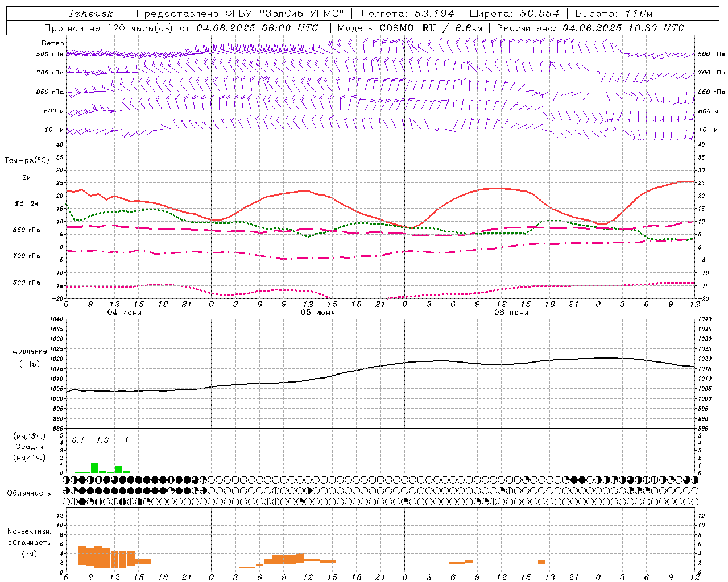Click the 05 июня date label
728x582 pixels.
click(318, 313)
